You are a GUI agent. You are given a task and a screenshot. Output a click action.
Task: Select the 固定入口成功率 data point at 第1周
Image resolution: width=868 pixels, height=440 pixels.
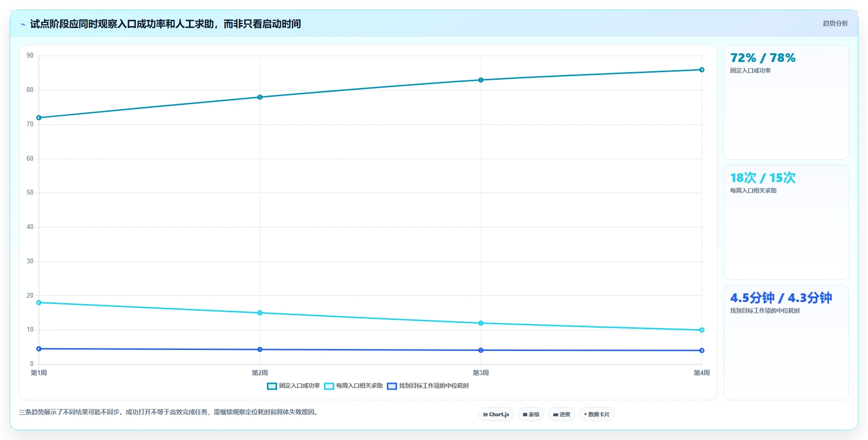39,118
